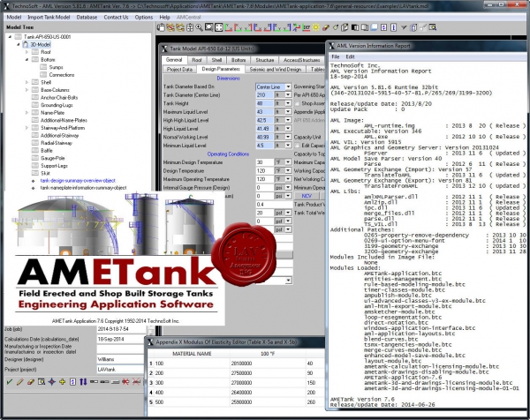Click the blue info 'i' toolbar icon
The image size is (530, 420).
[x=393, y=27]
